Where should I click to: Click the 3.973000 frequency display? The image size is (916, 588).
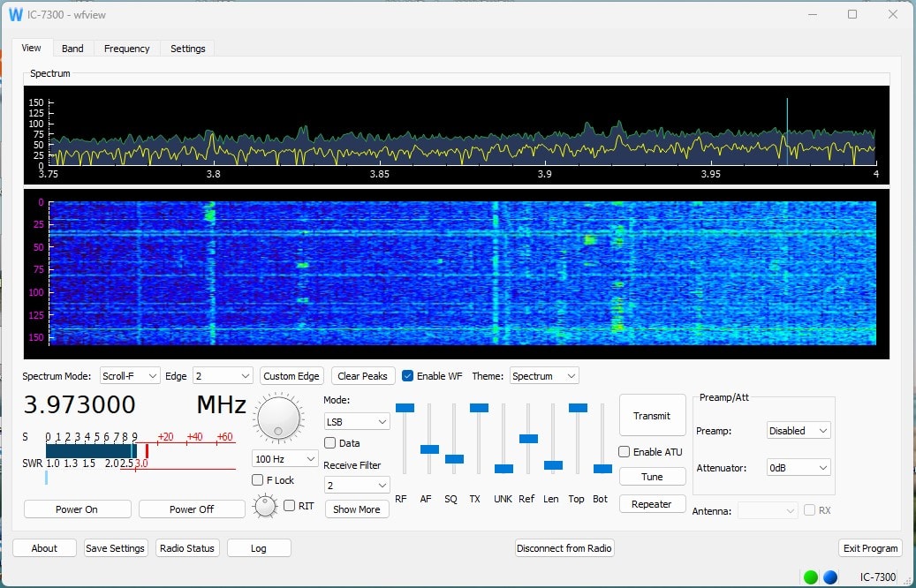79,405
